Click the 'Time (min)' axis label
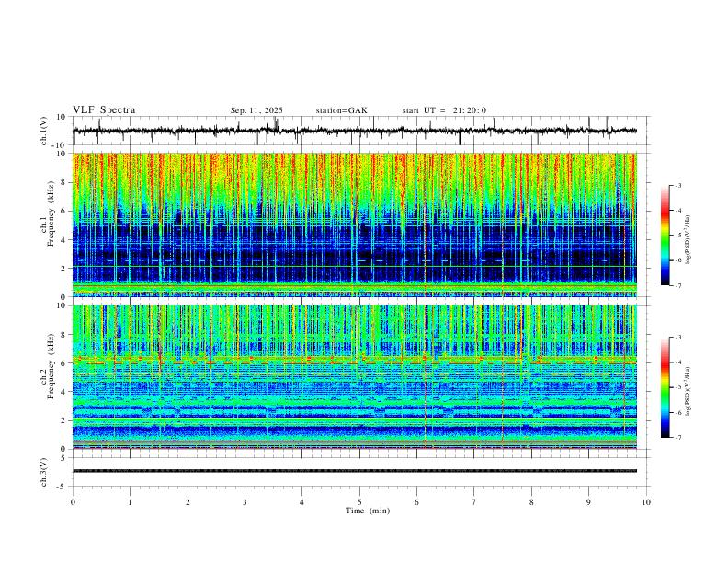Image resolution: width=728 pixels, height=563 pixels. [368, 511]
